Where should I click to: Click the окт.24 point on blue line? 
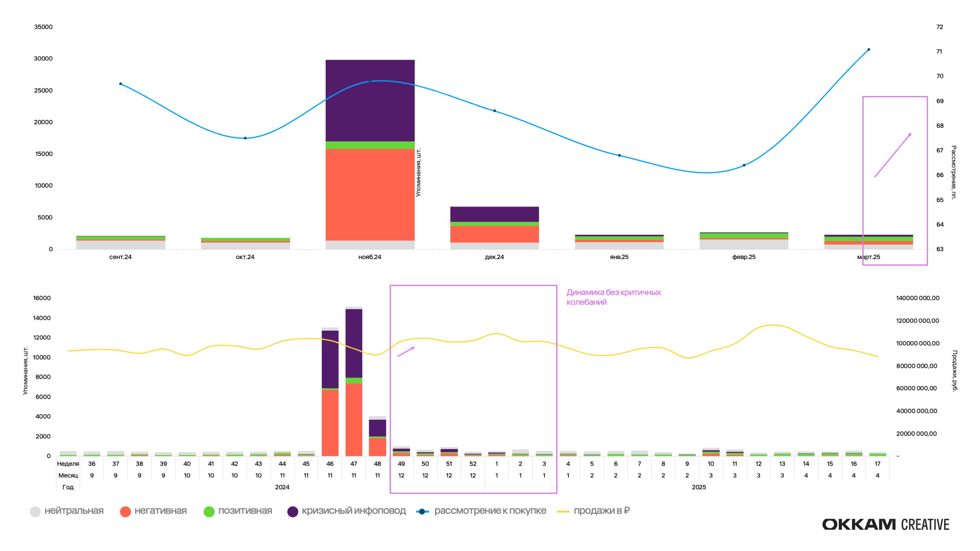pyautogui.click(x=245, y=138)
